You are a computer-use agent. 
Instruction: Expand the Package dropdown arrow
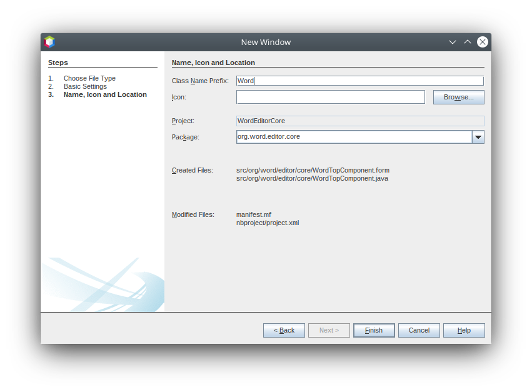[478, 137]
